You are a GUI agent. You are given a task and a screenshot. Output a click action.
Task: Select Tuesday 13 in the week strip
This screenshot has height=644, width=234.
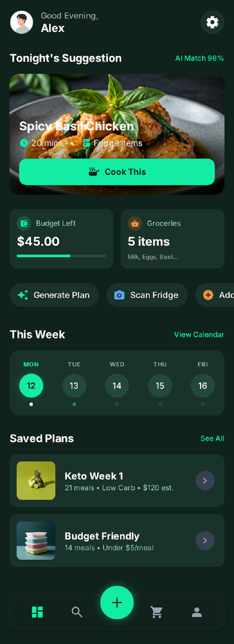click(74, 385)
